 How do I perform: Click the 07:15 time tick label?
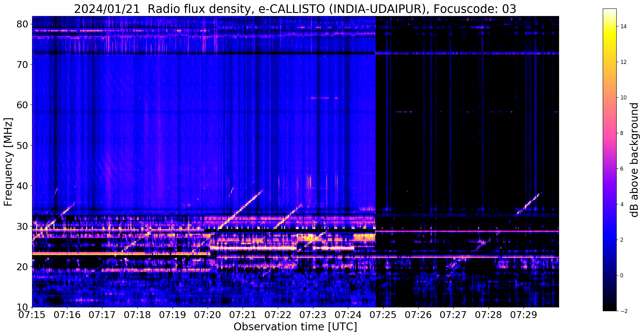point(32,315)
